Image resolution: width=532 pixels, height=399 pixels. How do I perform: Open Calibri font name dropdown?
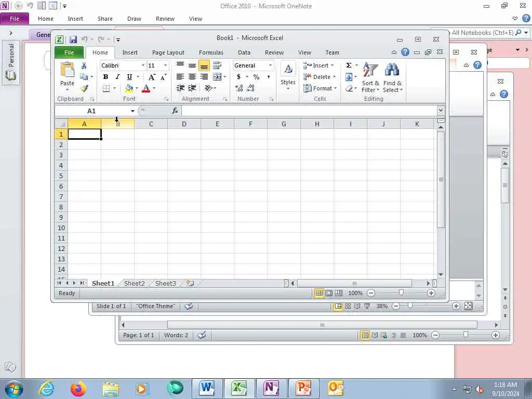[143, 65]
